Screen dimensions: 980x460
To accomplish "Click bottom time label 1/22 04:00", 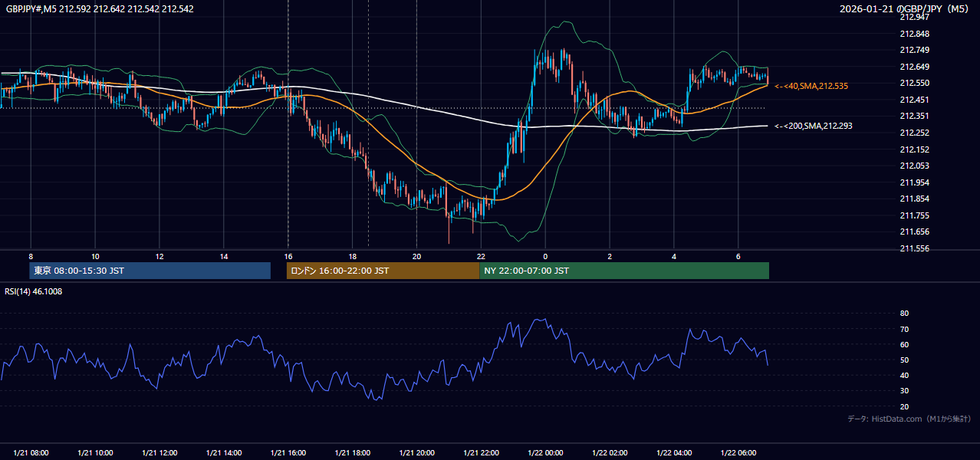I will click(x=674, y=452).
